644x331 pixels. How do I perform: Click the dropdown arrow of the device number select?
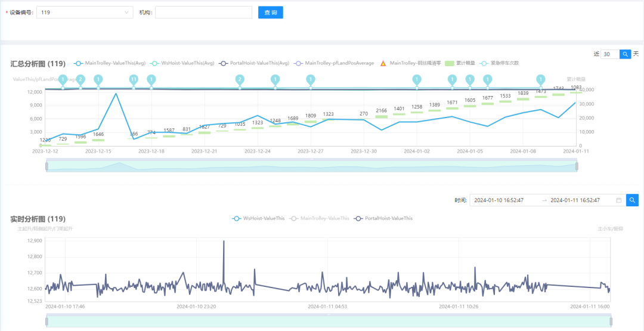pyautogui.click(x=126, y=13)
